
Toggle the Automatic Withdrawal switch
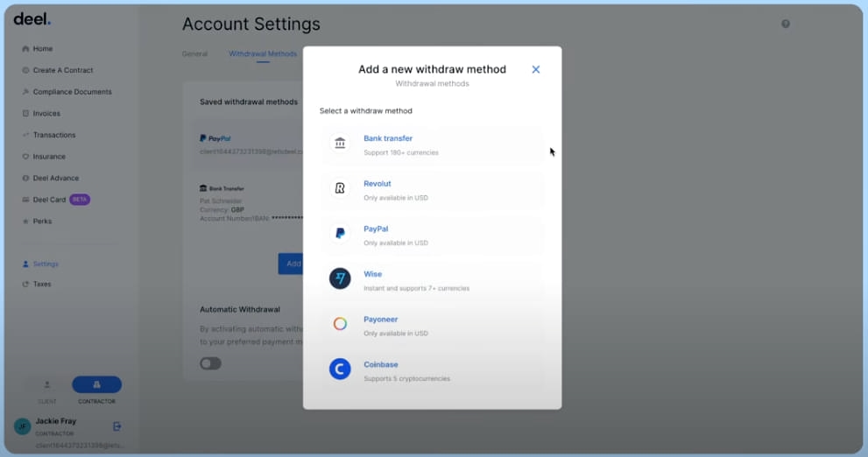click(x=210, y=363)
